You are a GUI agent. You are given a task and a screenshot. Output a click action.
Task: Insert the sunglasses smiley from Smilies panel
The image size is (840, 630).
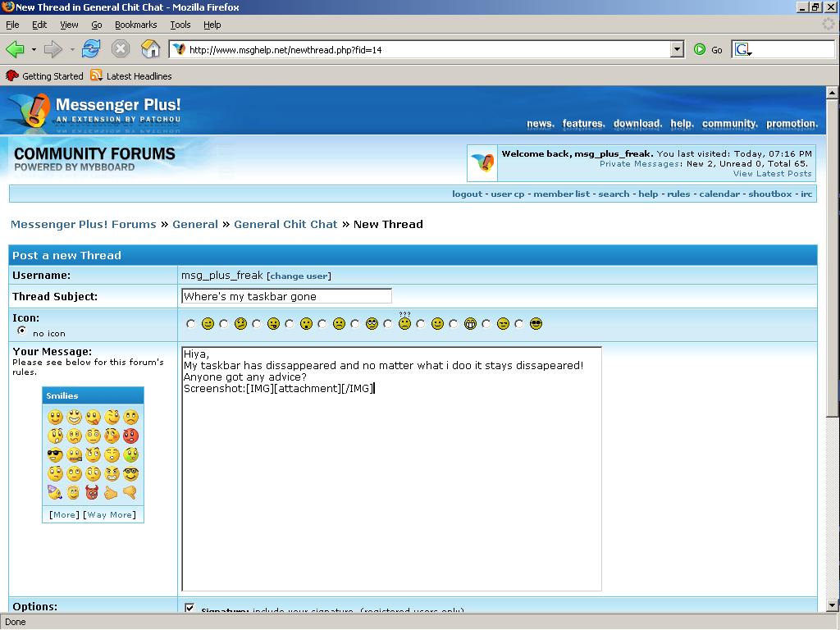(55, 455)
